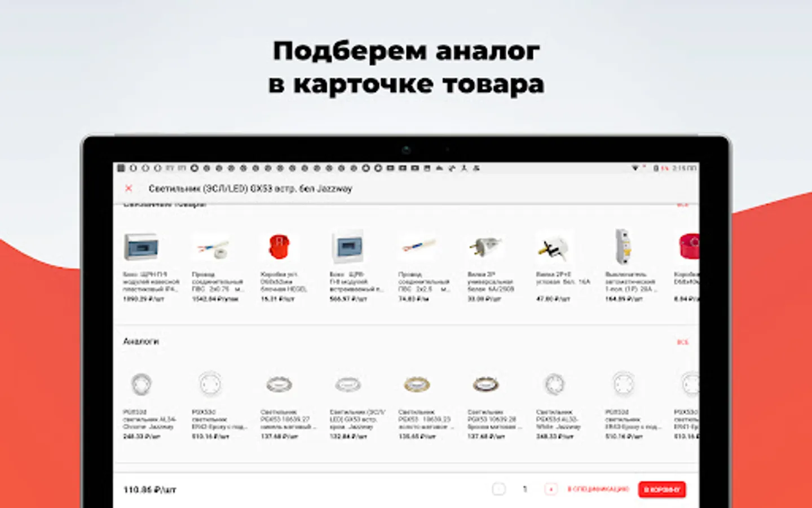Select analog PGX53d AL34 Chrome Jazzway image
812x508 pixels.
141,384
